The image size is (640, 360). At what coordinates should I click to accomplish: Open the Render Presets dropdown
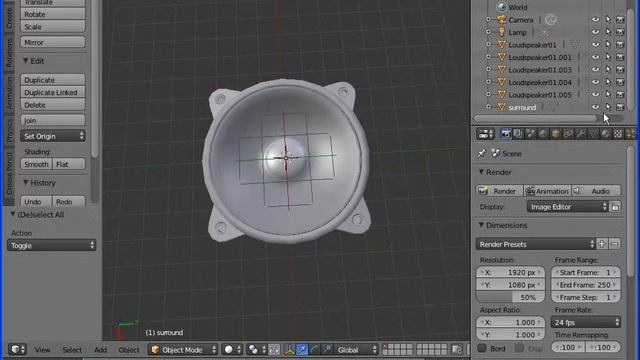(x=535, y=244)
